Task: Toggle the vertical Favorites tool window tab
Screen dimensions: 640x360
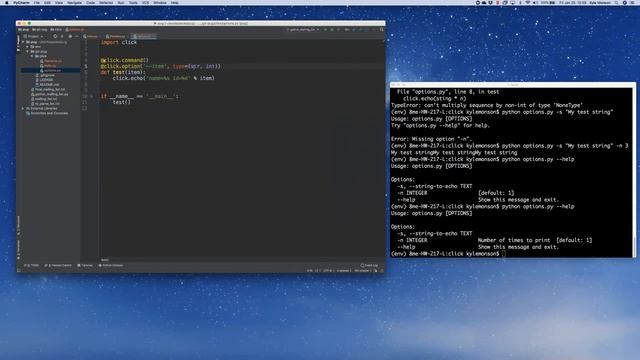Action: click(x=18, y=249)
